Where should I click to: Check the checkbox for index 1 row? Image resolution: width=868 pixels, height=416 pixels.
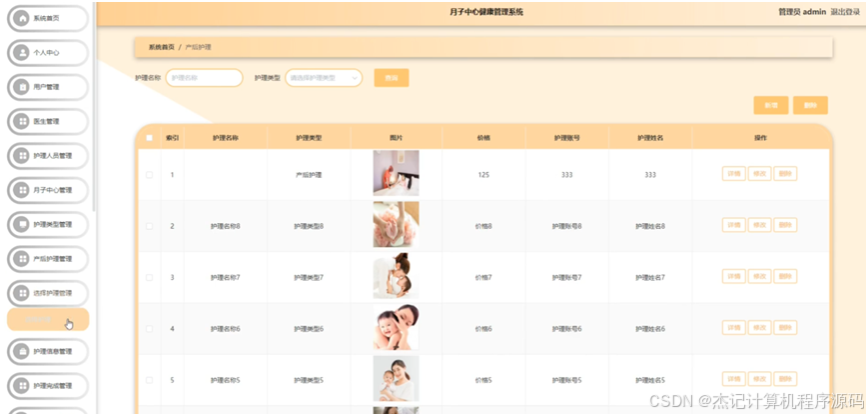149,174
